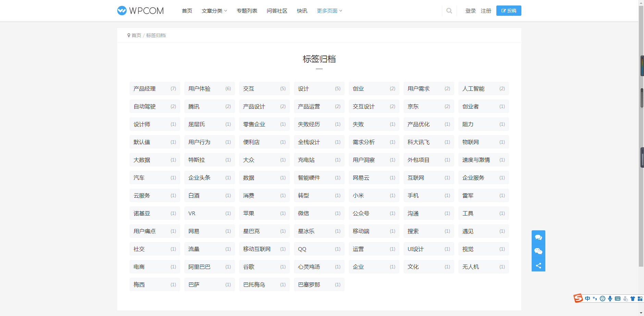Click the WPCOM logo

point(140,11)
